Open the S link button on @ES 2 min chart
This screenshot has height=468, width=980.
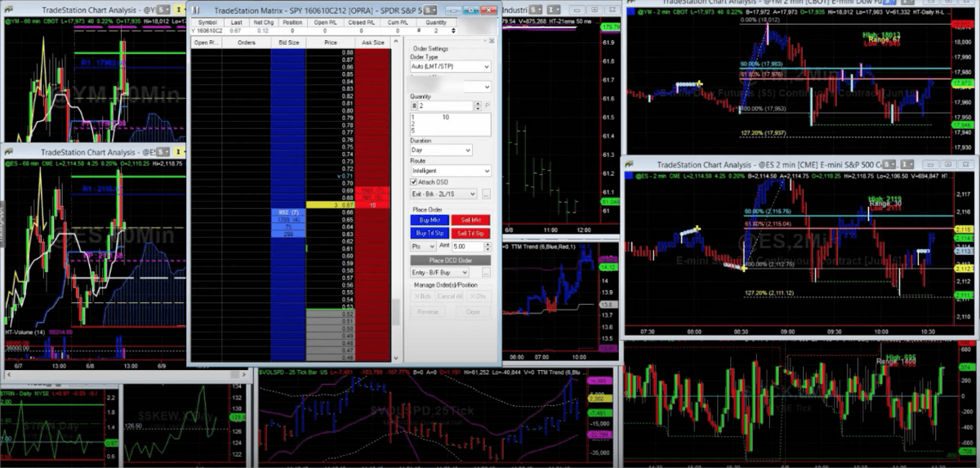coord(889,164)
